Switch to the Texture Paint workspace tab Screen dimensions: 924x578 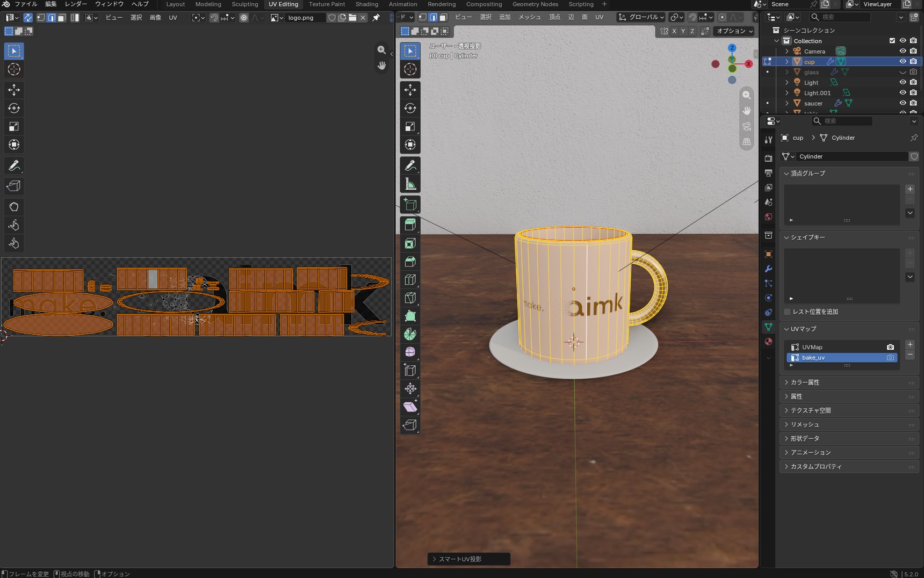(327, 4)
